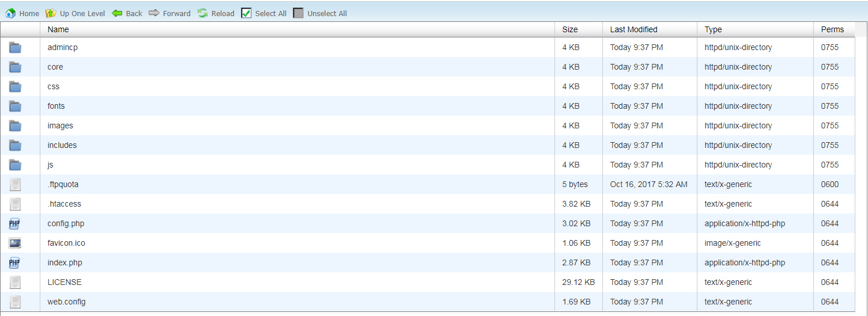Image resolution: width=868 pixels, height=316 pixels.
Task: Tick the Select All checkbox icon
Action: pyautogui.click(x=246, y=13)
